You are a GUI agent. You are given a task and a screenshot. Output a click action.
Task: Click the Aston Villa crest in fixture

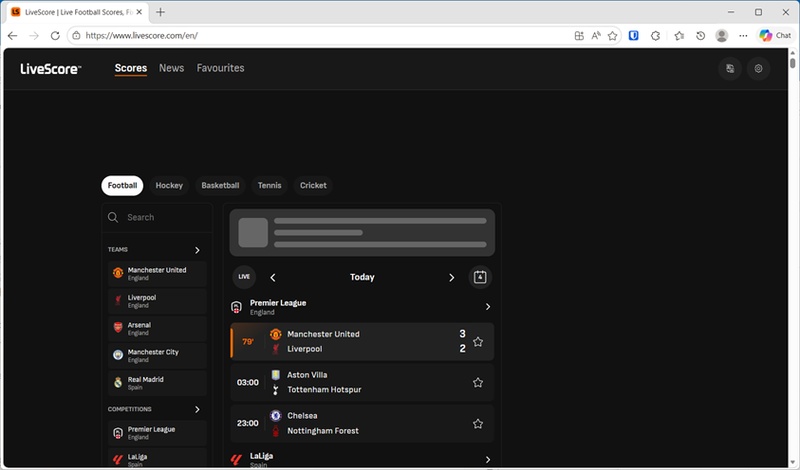[x=276, y=375]
